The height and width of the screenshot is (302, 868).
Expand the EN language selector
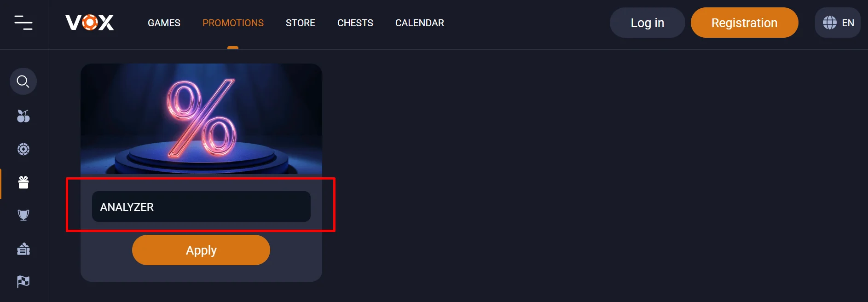838,23
